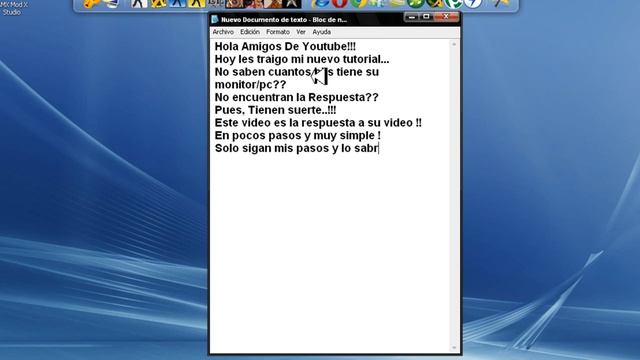Viewport: 640px width, 360px height.
Task: Click the scrollbar down arrow in Notepad
Action: [x=454, y=348]
